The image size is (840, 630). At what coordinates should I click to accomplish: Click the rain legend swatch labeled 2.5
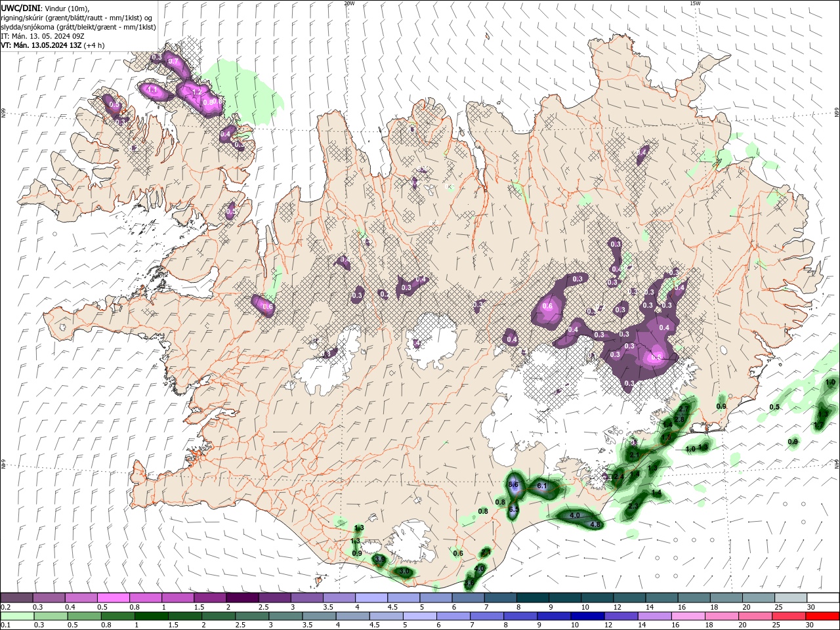(x=252, y=616)
